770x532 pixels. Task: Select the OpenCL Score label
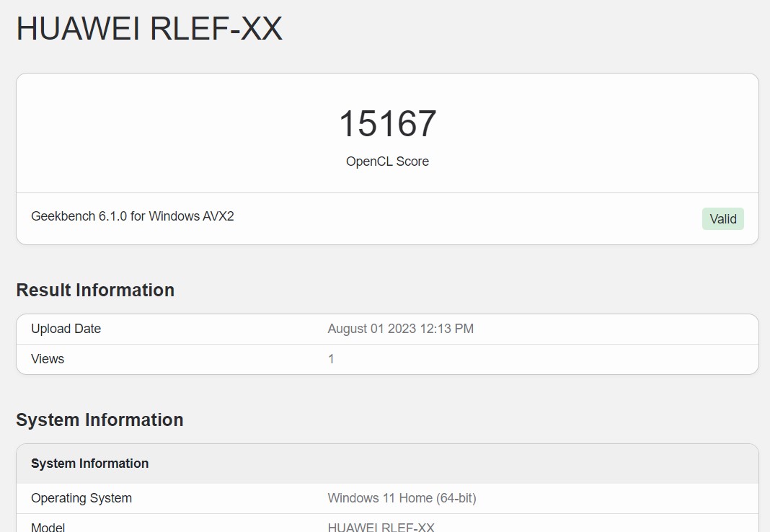click(387, 161)
